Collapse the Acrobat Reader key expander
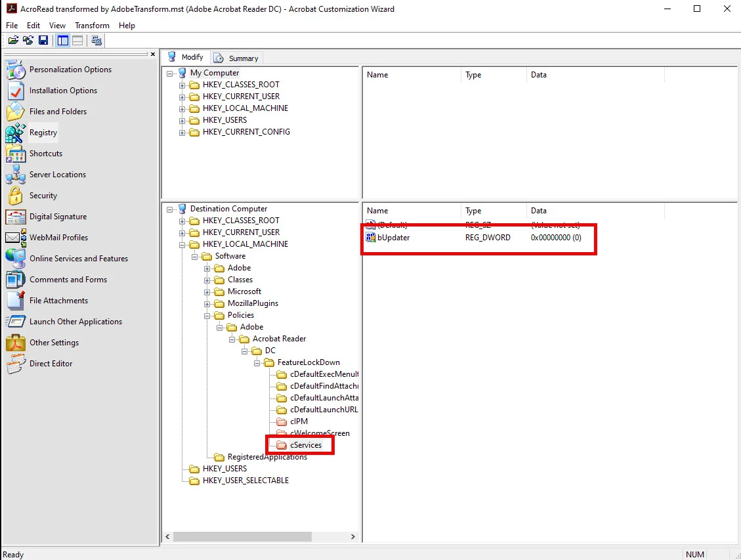This screenshot has width=741, height=560. [232, 339]
